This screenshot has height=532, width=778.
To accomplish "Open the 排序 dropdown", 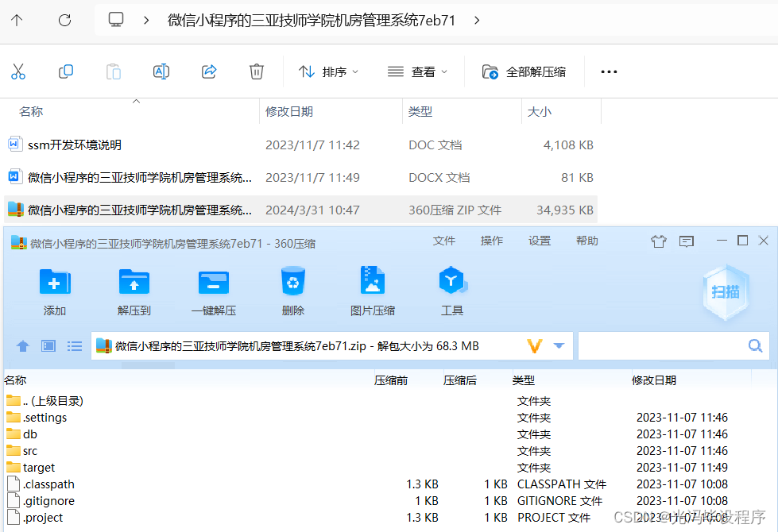I will [328, 71].
